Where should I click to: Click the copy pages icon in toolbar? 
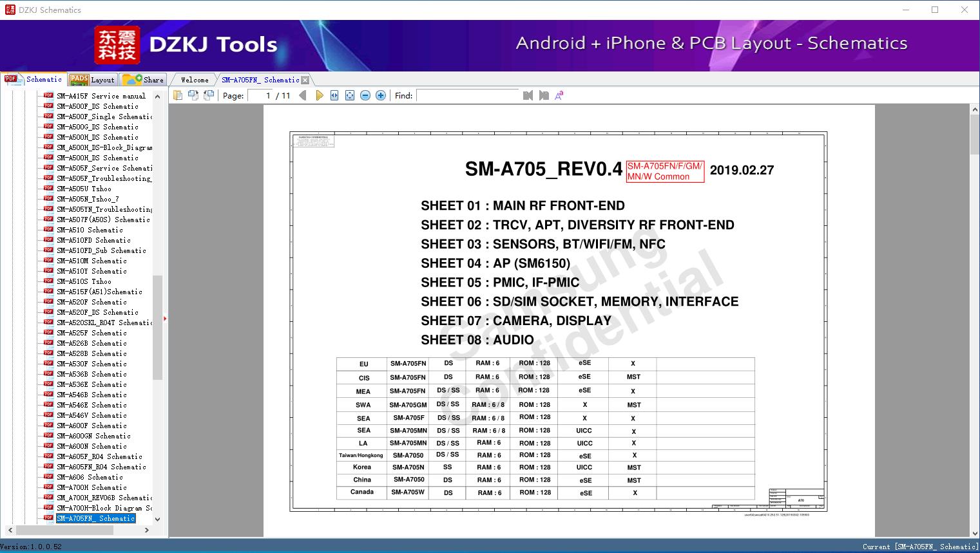178,95
